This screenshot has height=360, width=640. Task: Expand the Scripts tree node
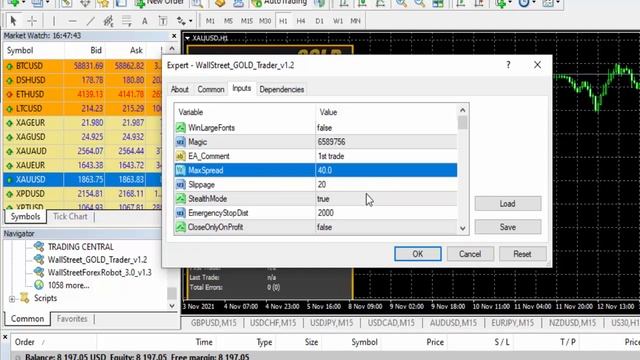tap(12, 299)
